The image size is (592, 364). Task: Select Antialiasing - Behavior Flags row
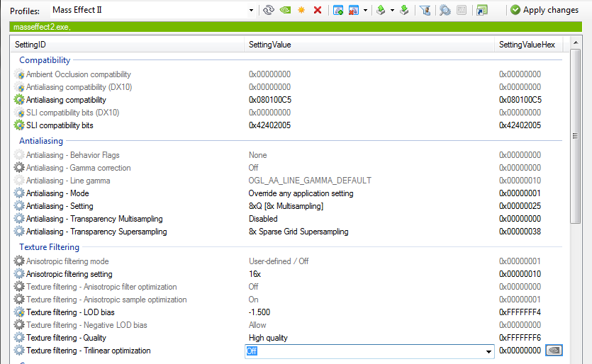[x=287, y=155]
